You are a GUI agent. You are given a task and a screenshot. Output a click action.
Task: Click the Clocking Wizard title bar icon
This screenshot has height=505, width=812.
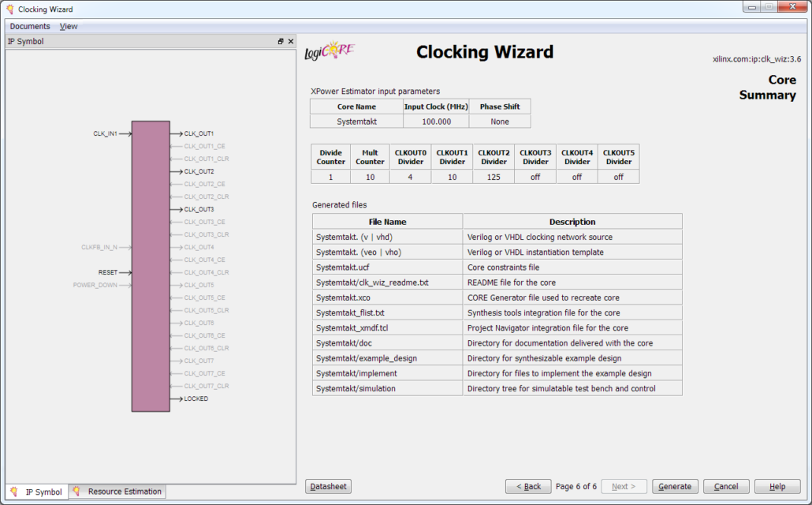pyautogui.click(x=9, y=9)
